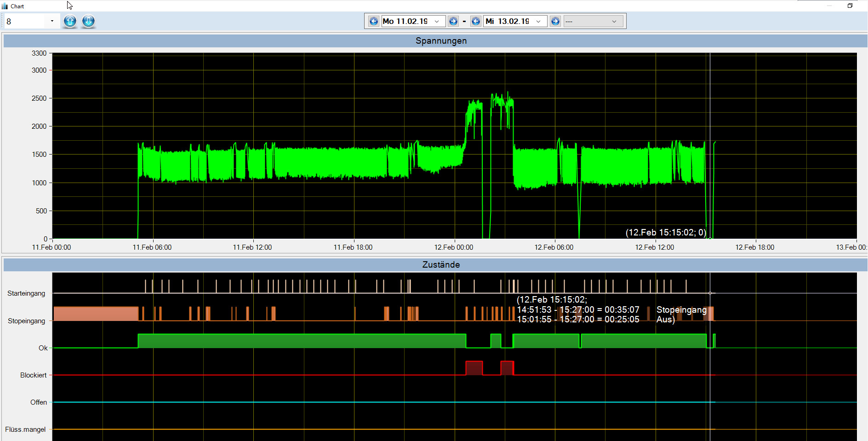The image size is (868, 441).
Task: Go to previous day for start date
Action: (374, 21)
